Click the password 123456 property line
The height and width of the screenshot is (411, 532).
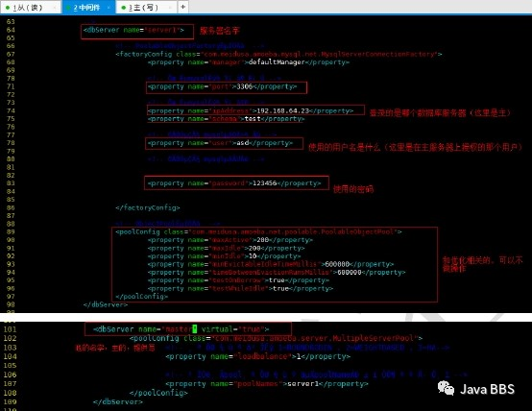tap(234, 183)
